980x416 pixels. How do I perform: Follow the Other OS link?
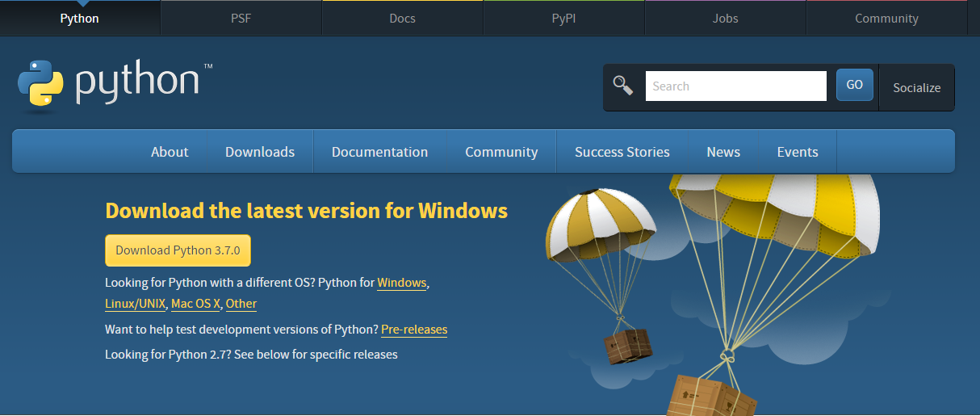[241, 304]
